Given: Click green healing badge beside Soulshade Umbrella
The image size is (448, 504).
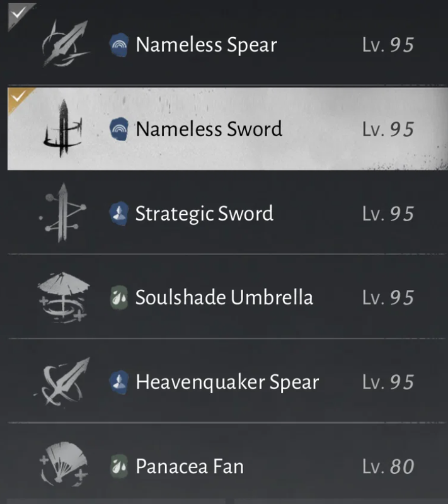Looking at the screenshot, I should [119, 297].
